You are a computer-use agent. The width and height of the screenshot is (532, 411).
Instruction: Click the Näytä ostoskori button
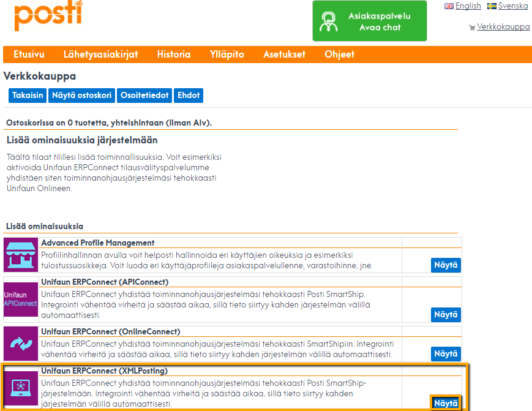82,96
